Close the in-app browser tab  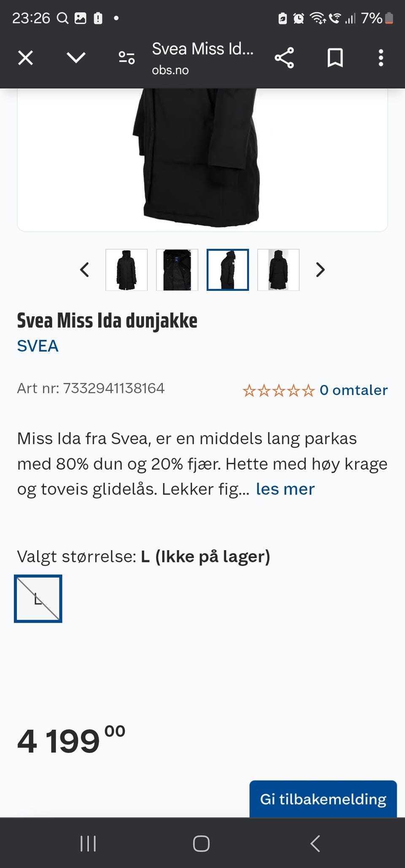(26, 58)
